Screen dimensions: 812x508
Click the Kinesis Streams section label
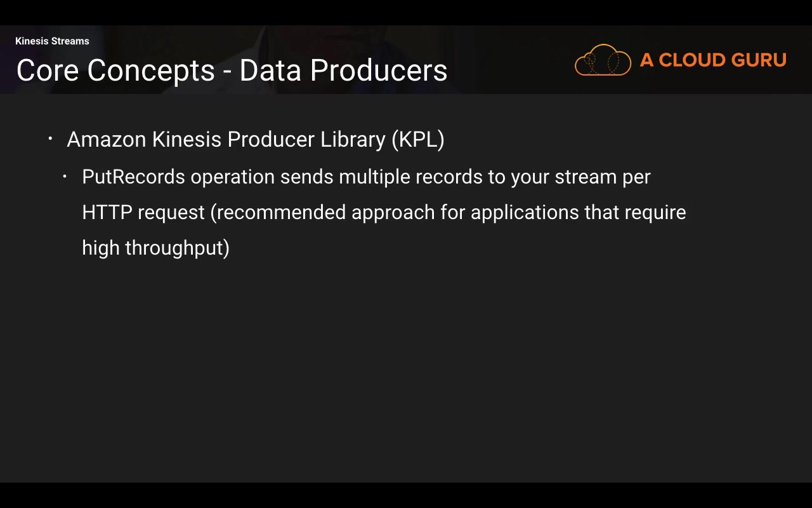click(x=52, y=41)
